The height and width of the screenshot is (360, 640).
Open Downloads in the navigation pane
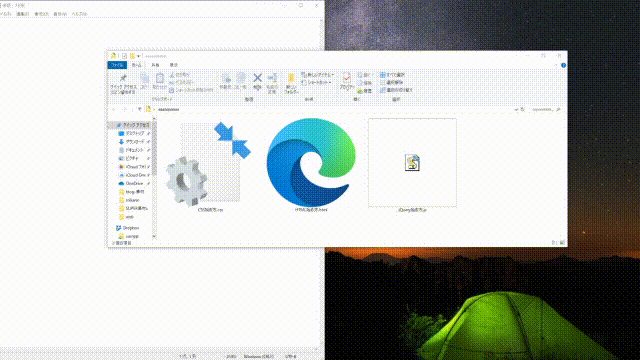[133, 142]
